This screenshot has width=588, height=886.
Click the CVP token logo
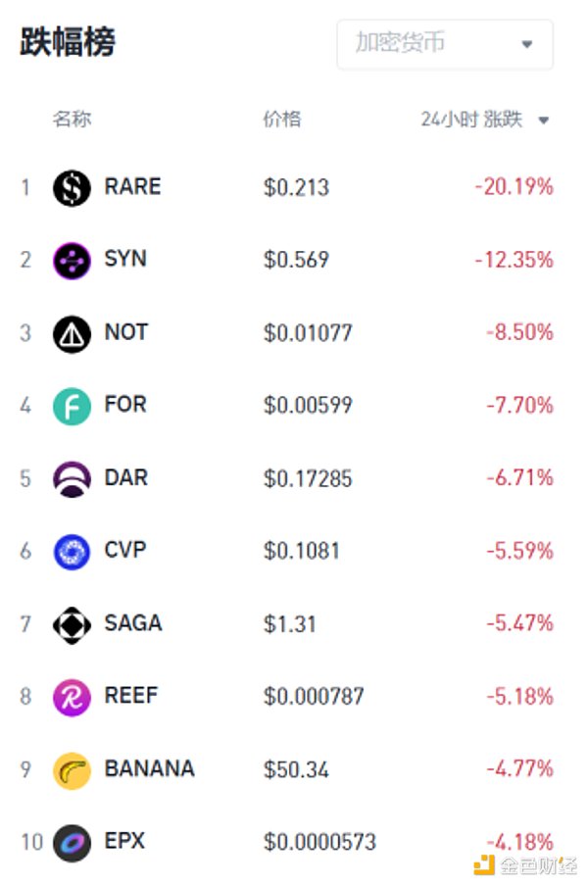(x=72, y=551)
